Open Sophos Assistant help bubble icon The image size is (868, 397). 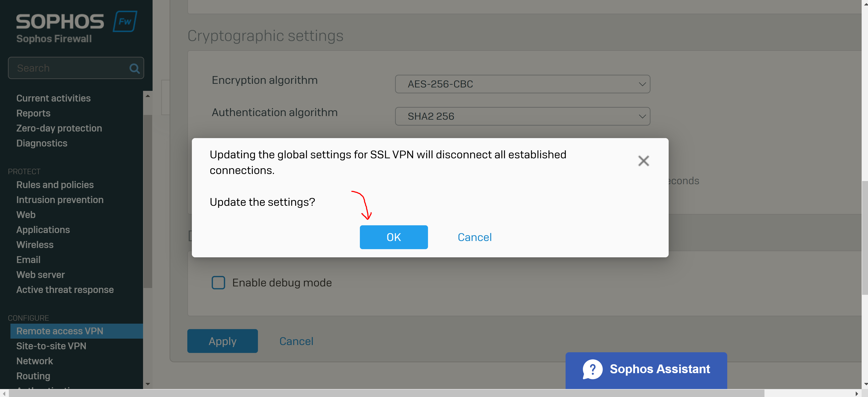592,369
